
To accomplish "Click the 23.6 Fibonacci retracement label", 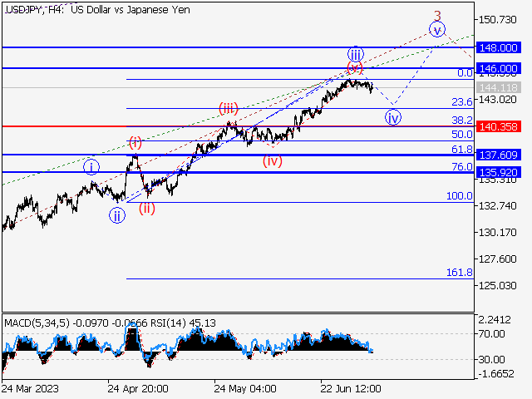I will [x=462, y=102].
